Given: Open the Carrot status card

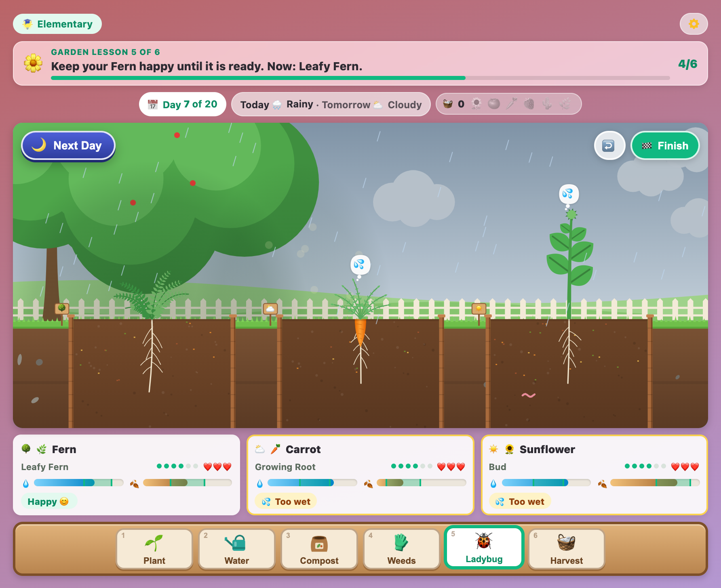Looking at the screenshot, I should (x=360, y=475).
